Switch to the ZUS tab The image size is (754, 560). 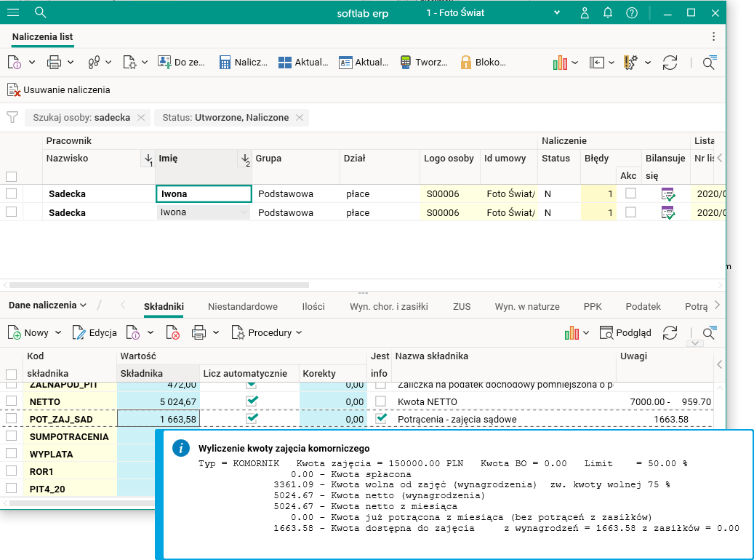pos(461,306)
